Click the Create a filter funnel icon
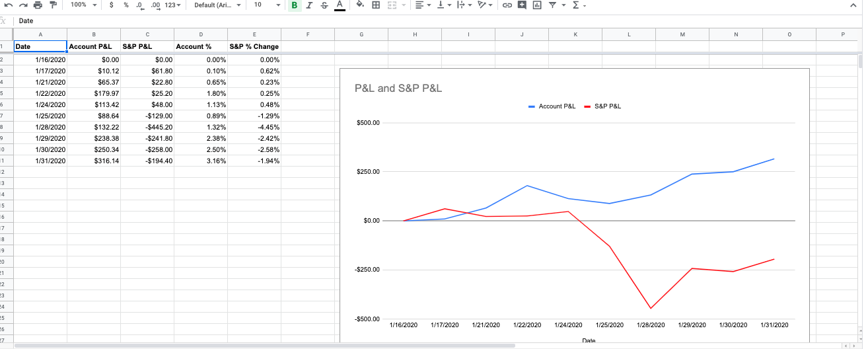The image size is (868, 349). coord(552,5)
